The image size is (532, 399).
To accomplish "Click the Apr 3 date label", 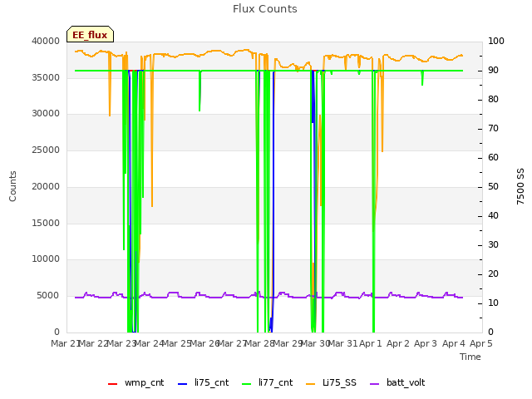I will point(426,343).
